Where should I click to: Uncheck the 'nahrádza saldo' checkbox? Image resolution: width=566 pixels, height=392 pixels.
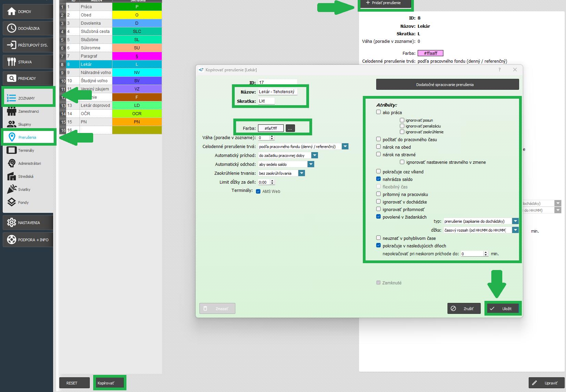pyautogui.click(x=379, y=179)
